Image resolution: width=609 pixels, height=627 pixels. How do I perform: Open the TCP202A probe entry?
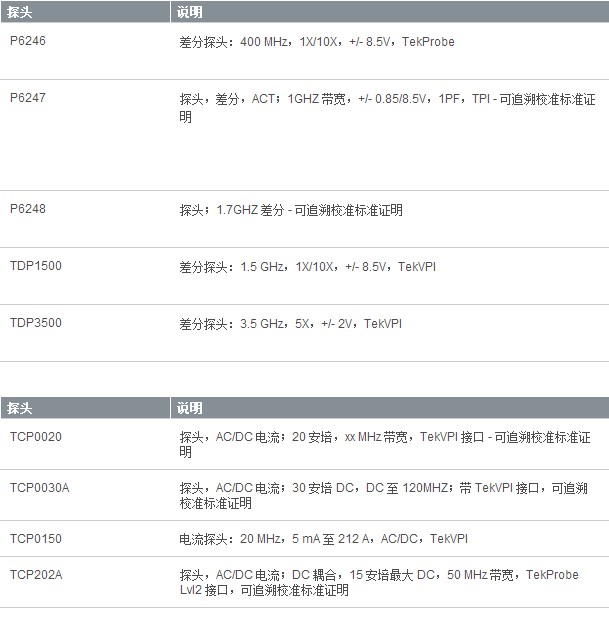tap(36, 575)
